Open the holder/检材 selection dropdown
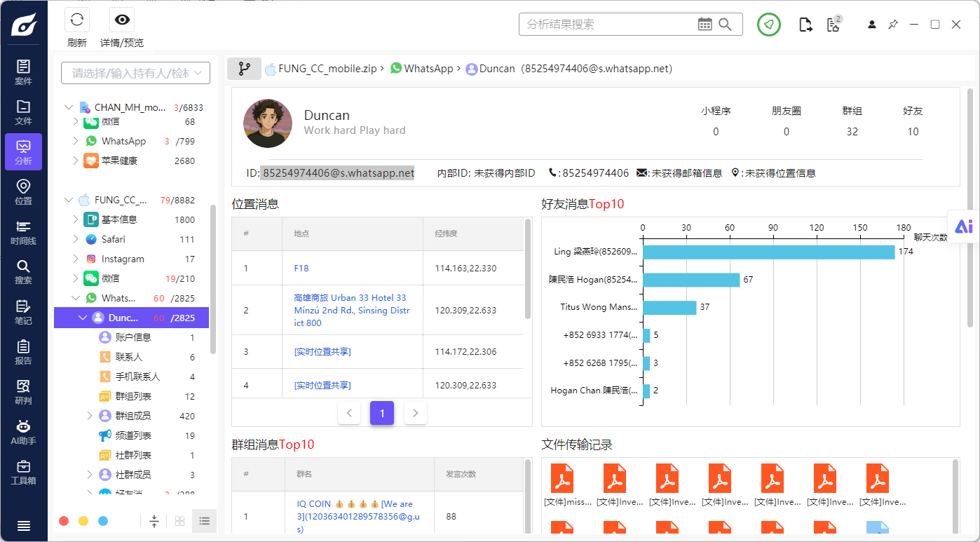The image size is (980, 542). click(x=136, y=73)
